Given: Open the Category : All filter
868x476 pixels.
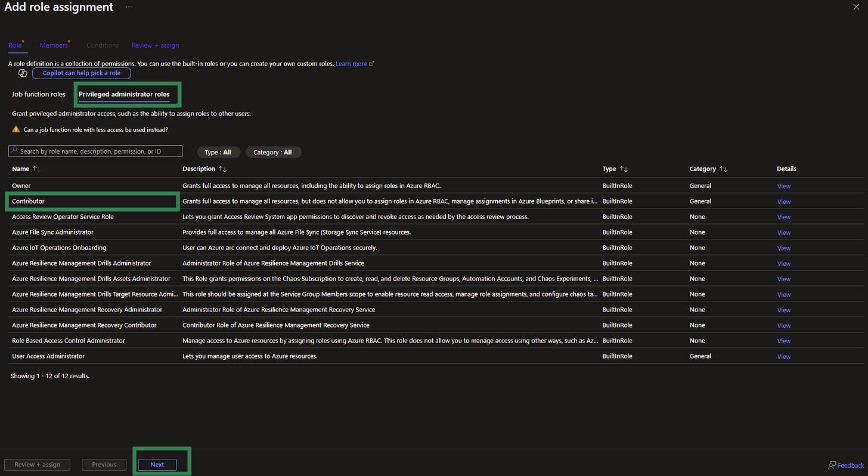Looking at the screenshot, I should 273,153.
